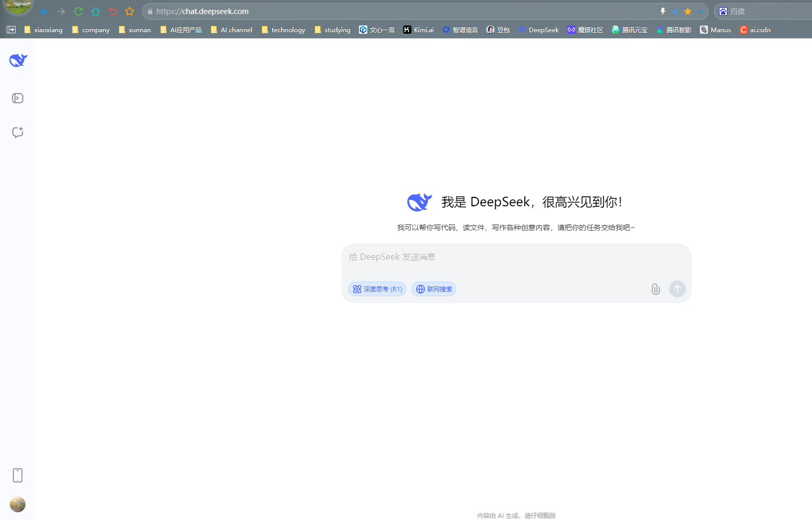
Task: Click the send message arrow button
Action: click(677, 289)
